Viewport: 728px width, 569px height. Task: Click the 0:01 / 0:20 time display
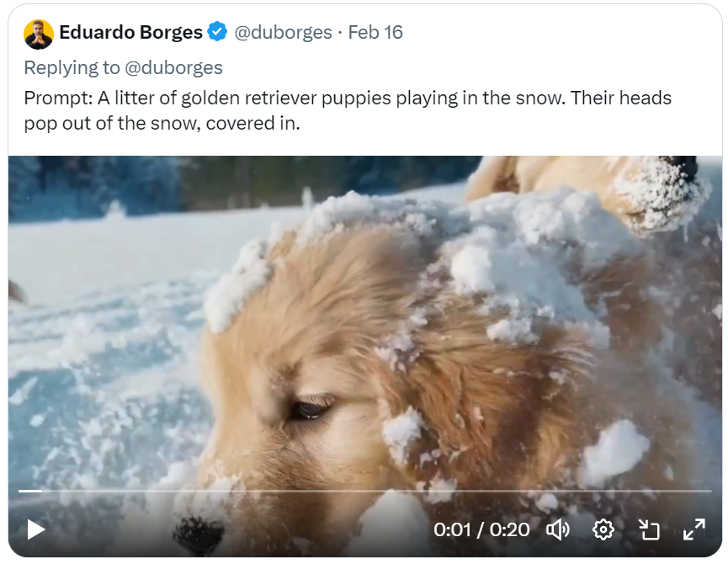click(481, 529)
